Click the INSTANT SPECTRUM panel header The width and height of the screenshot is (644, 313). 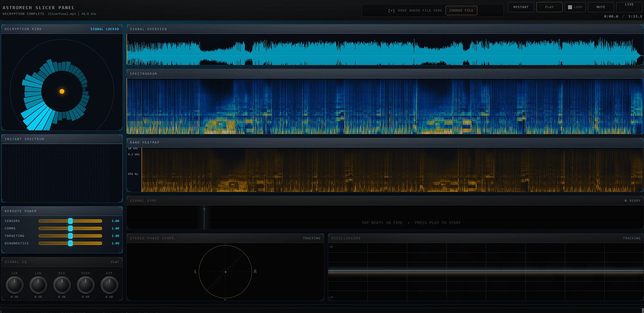click(x=62, y=139)
